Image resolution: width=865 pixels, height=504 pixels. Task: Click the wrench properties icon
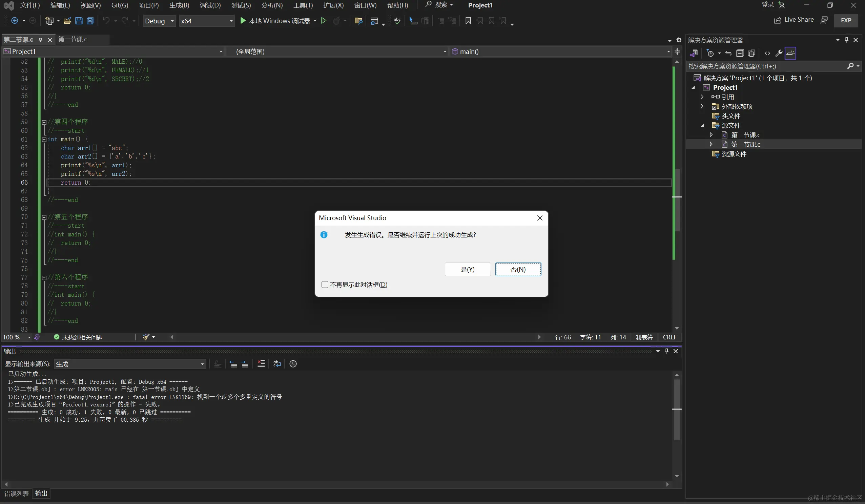point(779,53)
